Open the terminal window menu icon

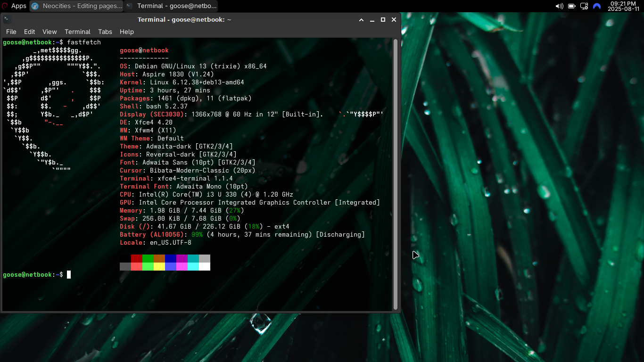tap(7, 19)
